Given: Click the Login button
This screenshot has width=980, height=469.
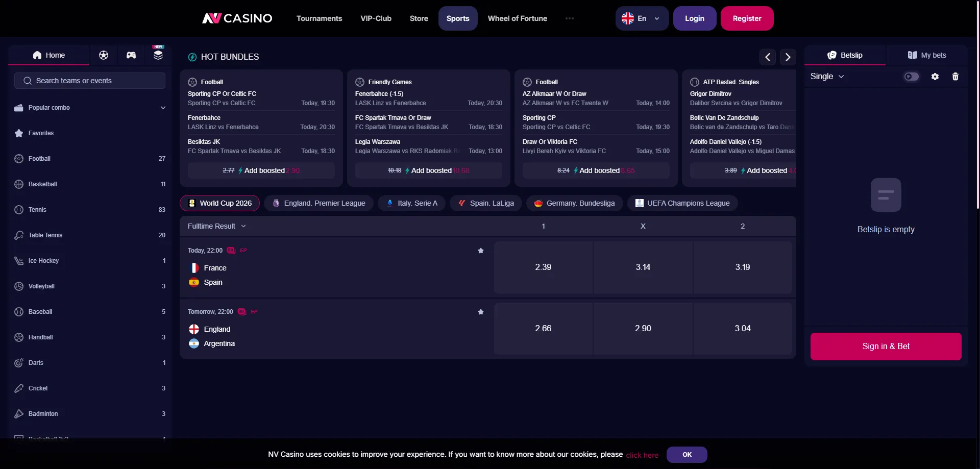Looking at the screenshot, I should [695, 18].
